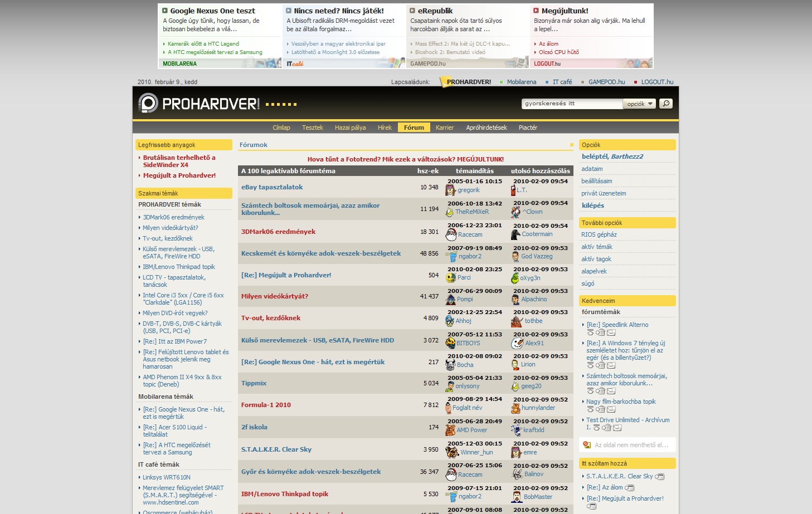
Task: Go to the Hírek tab
Action: tap(385, 128)
